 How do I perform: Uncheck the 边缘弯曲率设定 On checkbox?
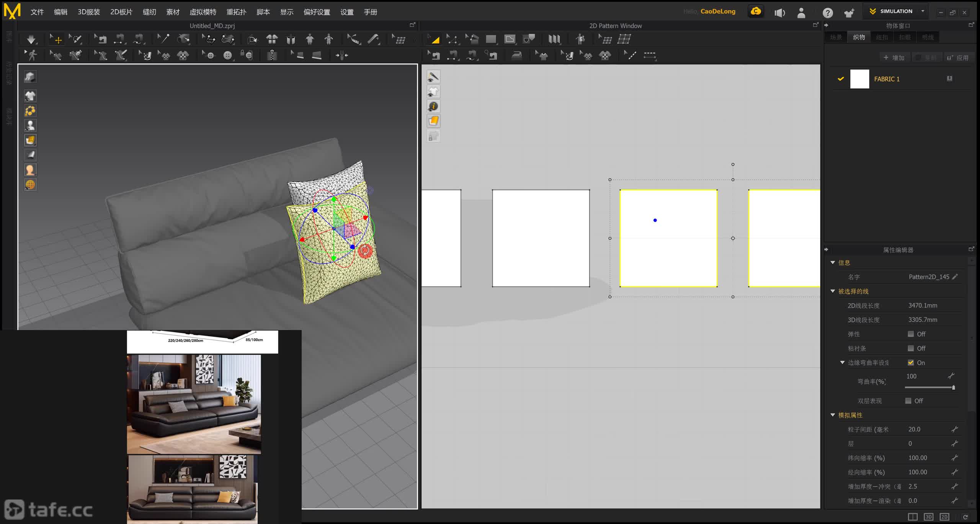(911, 363)
